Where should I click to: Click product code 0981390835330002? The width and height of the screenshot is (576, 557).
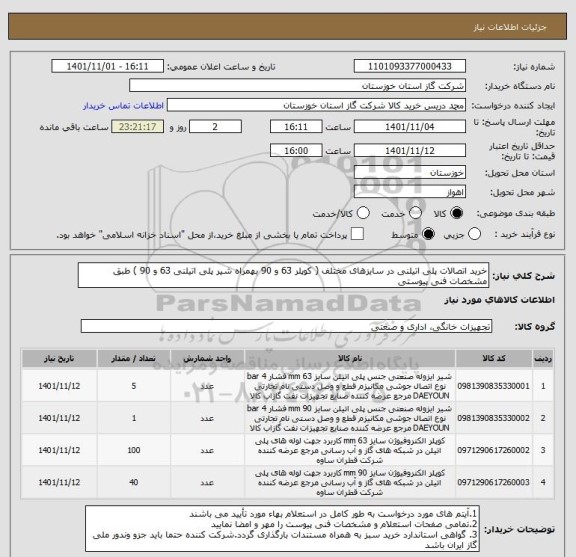[x=494, y=418]
